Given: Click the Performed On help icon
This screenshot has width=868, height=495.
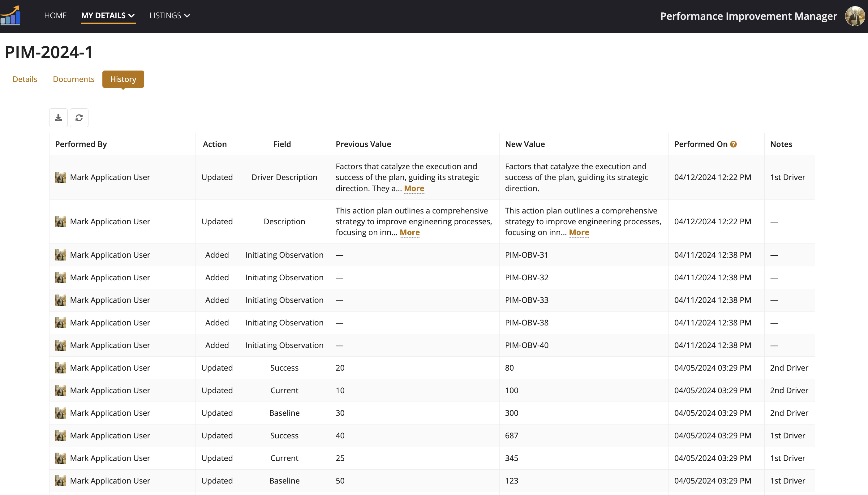Looking at the screenshot, I should pos(733,144).
